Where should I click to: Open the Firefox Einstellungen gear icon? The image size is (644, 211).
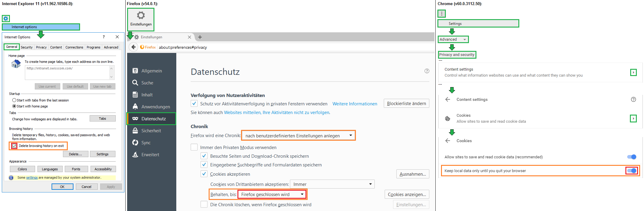point(141,15)
